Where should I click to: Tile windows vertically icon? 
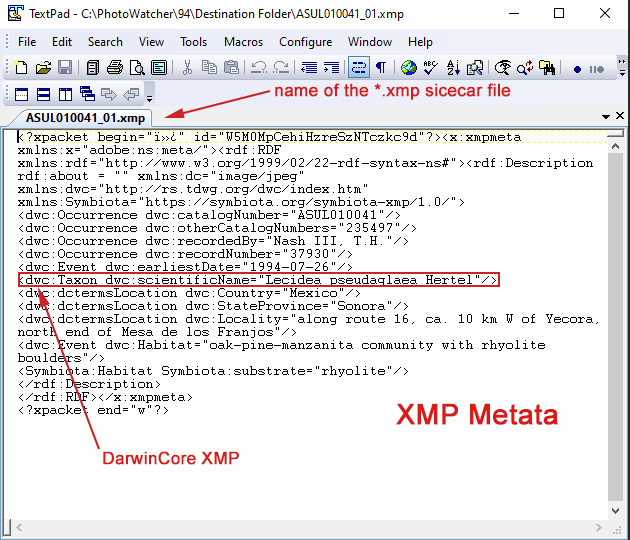(65, 95)
